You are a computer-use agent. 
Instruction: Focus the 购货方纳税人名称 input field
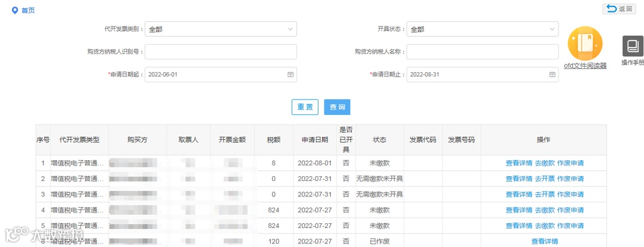click(x=482, y=52)
